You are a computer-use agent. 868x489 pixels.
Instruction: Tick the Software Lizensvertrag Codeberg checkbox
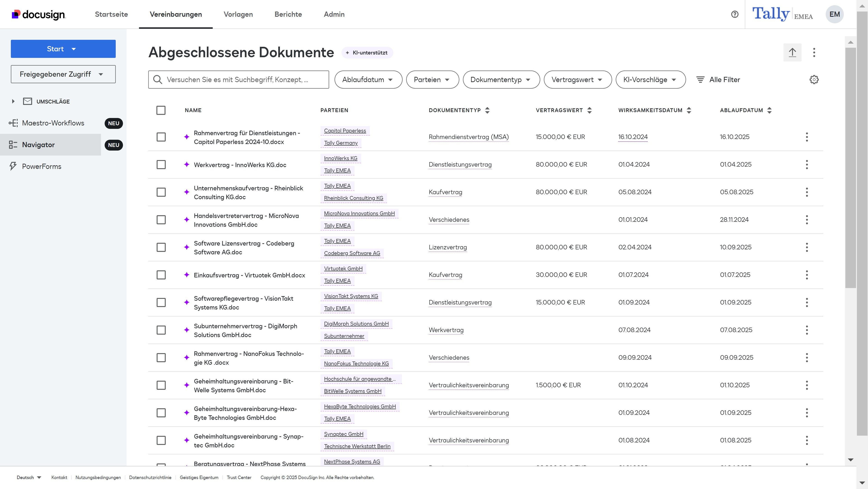pyautogui.click(x=161, y=247)
